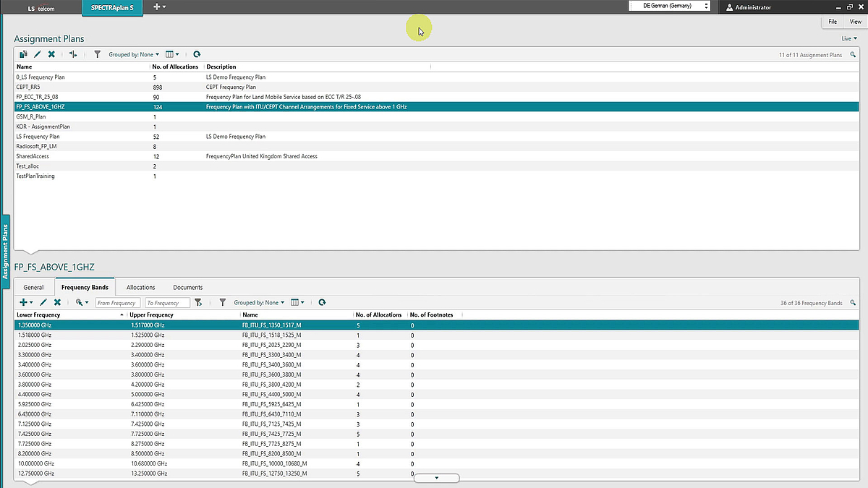Viewport: 868px width, 488px height.
Task: Click the Assignment Plans vertical side tab
Action: (6, 250)
